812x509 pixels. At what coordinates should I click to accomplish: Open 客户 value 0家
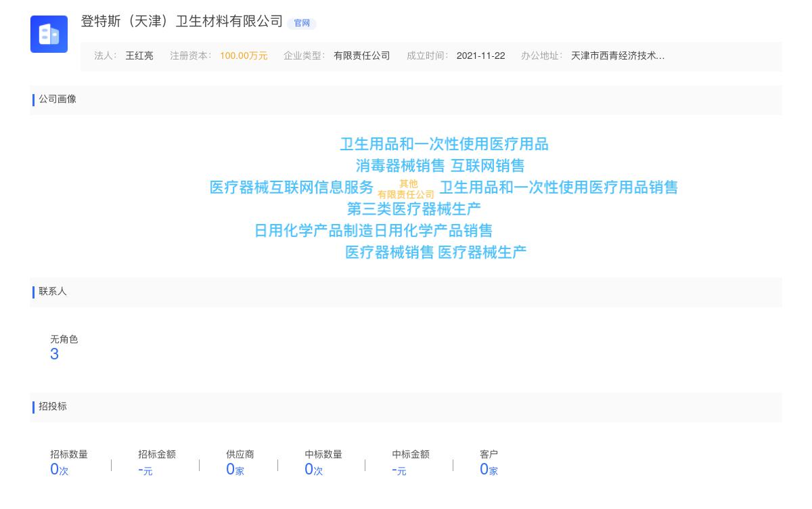pos(489,469)
